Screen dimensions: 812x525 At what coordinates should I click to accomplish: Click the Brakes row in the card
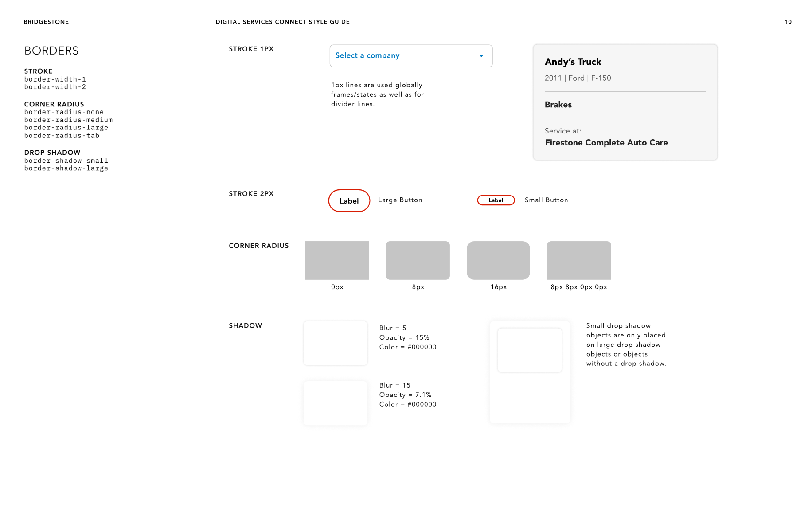click(x=558, y=105)
